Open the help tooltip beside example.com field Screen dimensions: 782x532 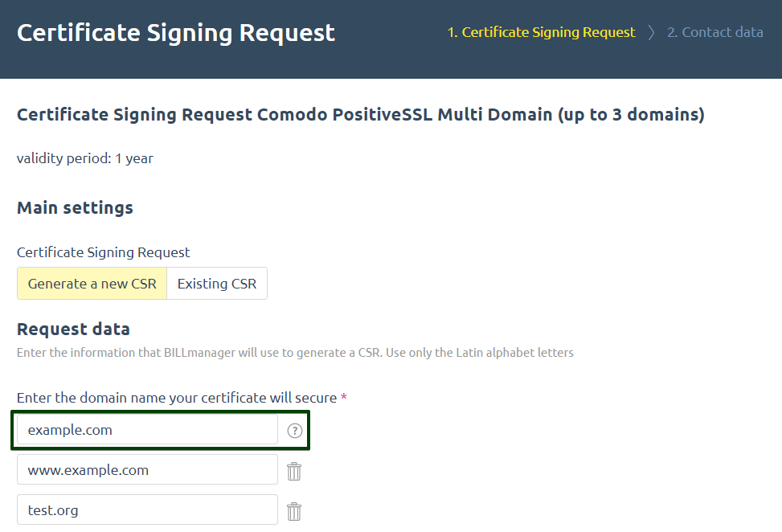point(295,430)
